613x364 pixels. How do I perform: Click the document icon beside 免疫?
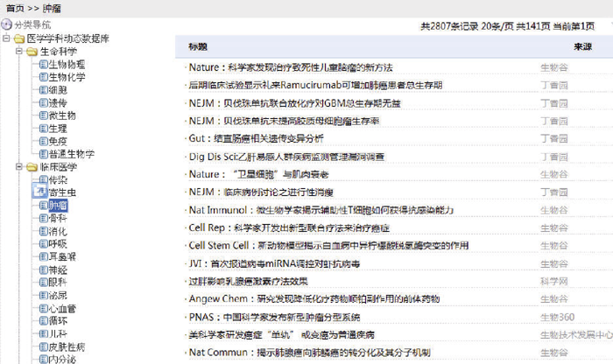tap(44, 141)
